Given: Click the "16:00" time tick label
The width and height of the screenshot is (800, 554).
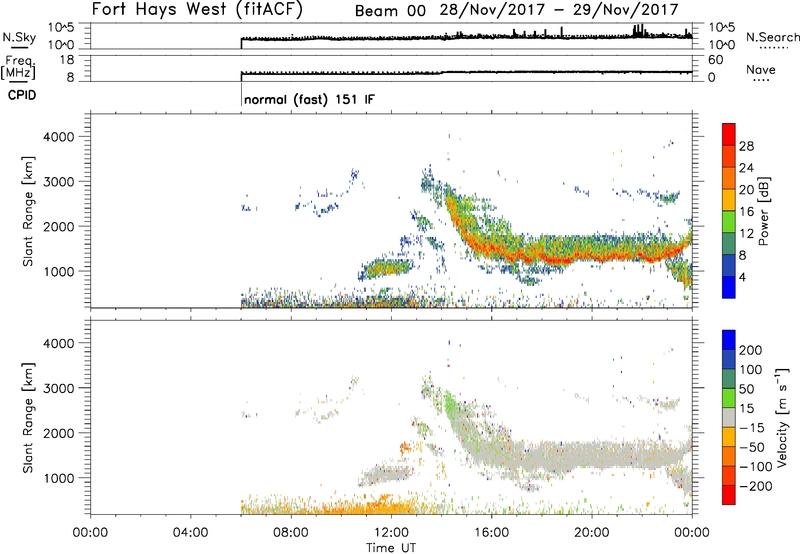Looking at the screenshot, I should coord(491,533).
